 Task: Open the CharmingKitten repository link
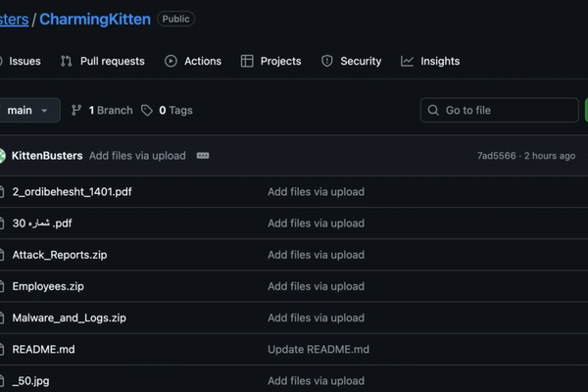[95, 20]
